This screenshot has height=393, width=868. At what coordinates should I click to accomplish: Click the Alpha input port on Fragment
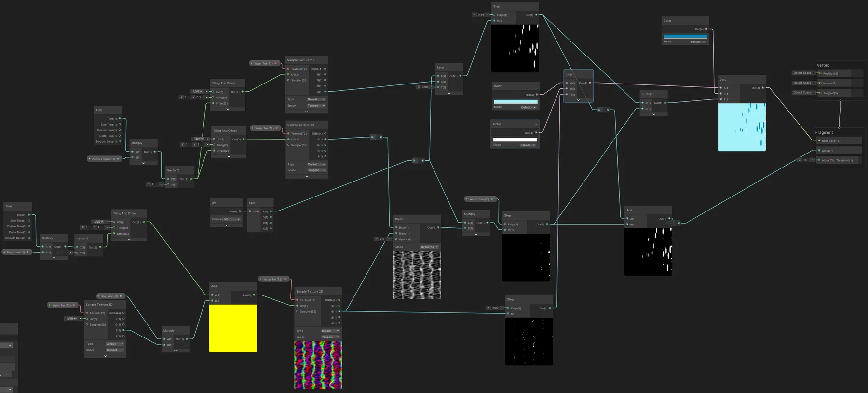pos(819,151)
